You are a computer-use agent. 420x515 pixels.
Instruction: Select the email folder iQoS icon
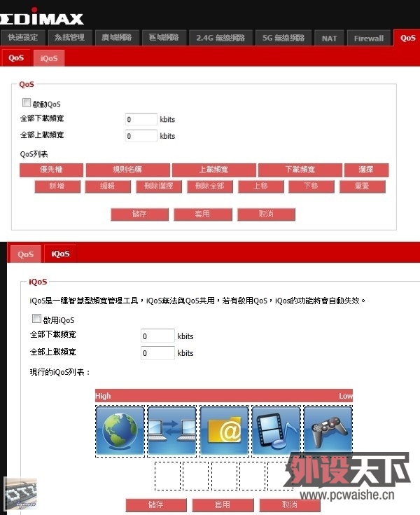coord(224,431)
